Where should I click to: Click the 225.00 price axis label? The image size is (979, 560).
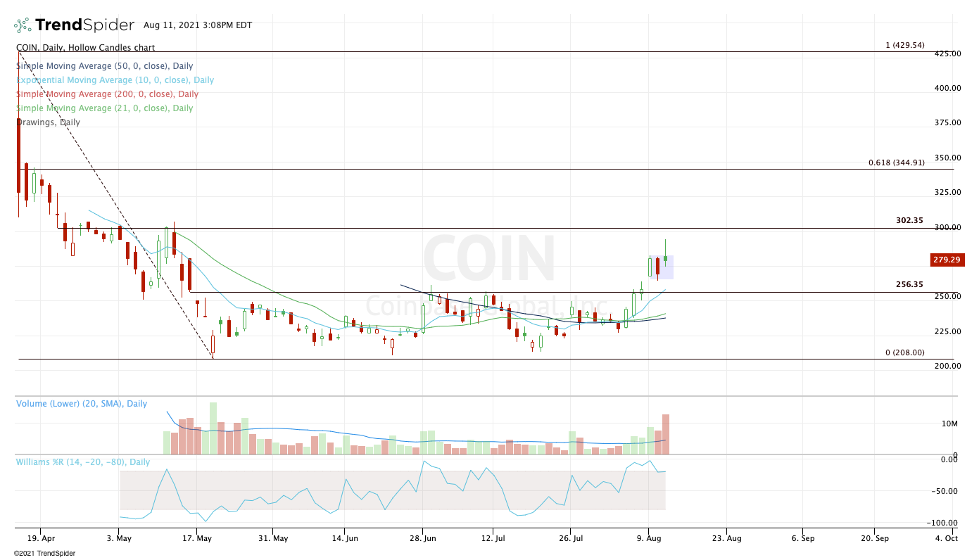click(947, 331)
